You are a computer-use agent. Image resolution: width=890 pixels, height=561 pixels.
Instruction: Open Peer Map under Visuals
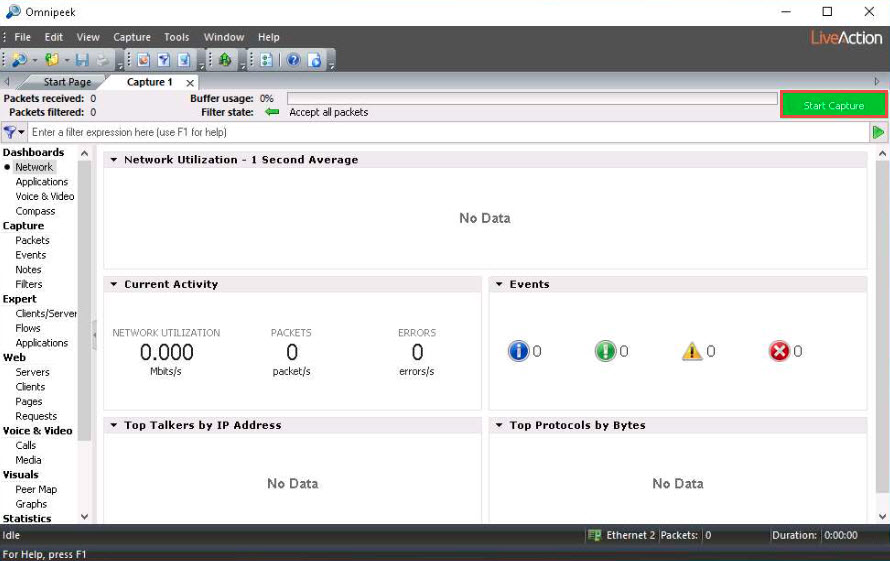[36, 489]
